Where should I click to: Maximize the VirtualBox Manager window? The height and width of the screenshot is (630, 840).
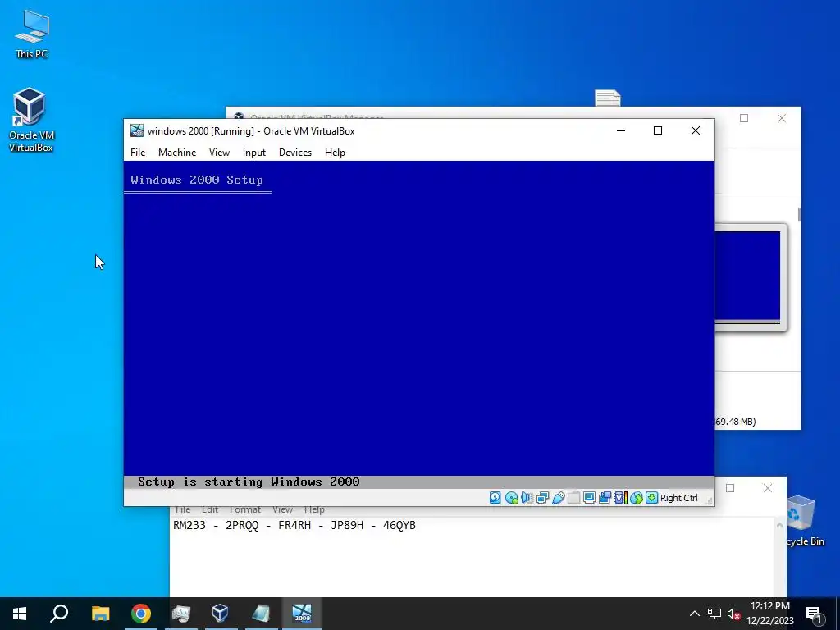(743, 118)
